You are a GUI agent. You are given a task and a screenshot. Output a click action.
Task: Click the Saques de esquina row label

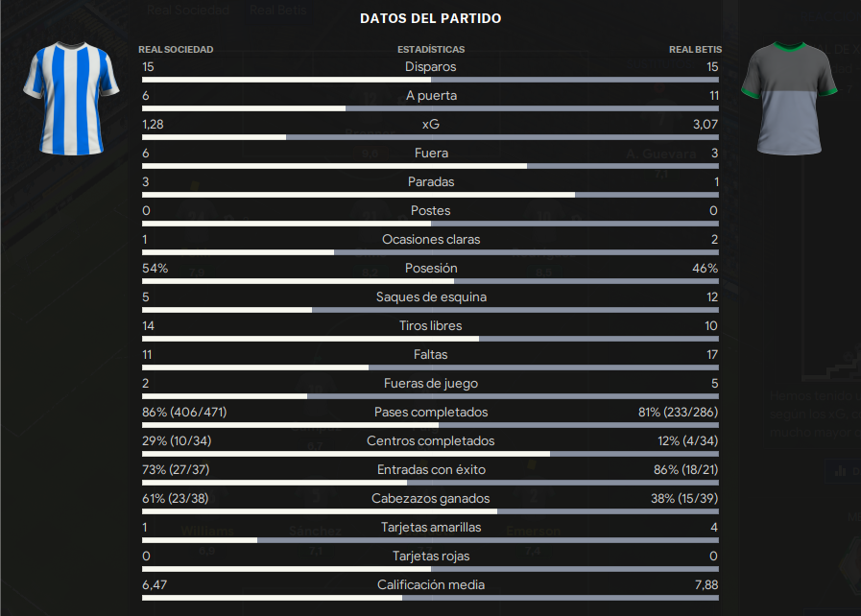pyautogui.click(x=431, y=297)
